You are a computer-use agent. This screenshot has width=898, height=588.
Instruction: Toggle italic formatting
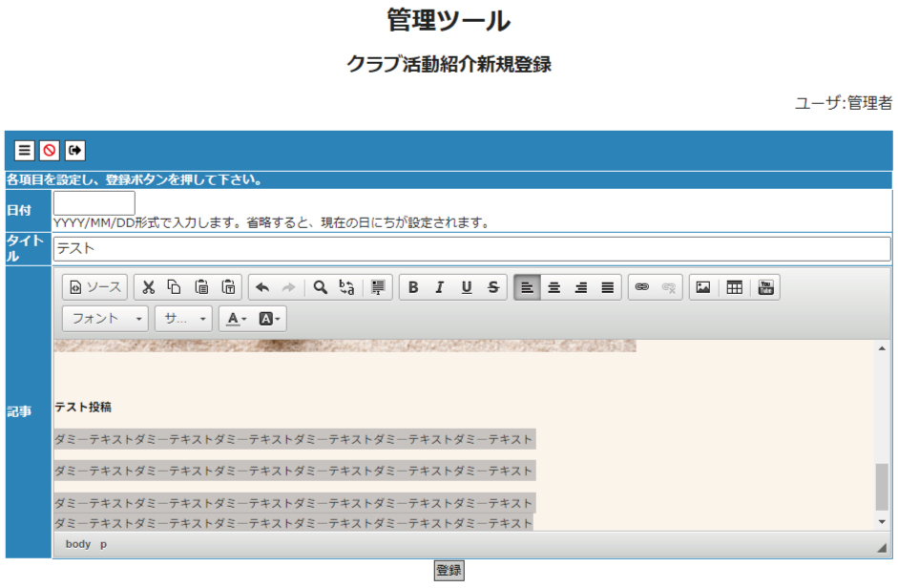tap(440, 287)
